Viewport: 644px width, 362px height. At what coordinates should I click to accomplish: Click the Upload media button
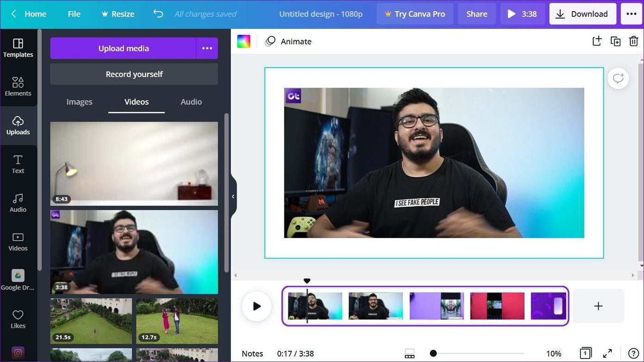123,48
